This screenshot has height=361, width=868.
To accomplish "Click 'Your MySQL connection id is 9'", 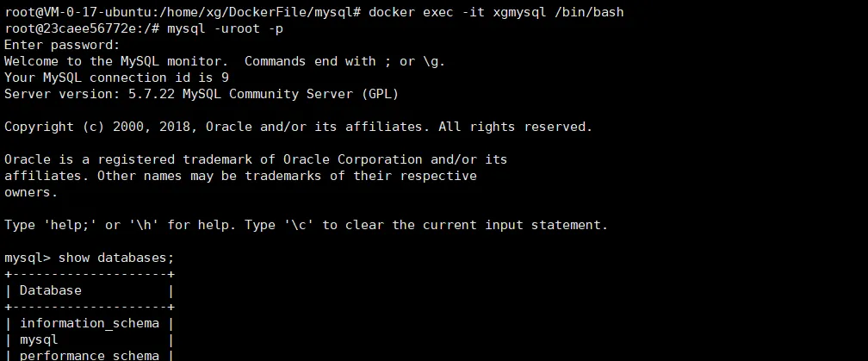I will (116, 78).
